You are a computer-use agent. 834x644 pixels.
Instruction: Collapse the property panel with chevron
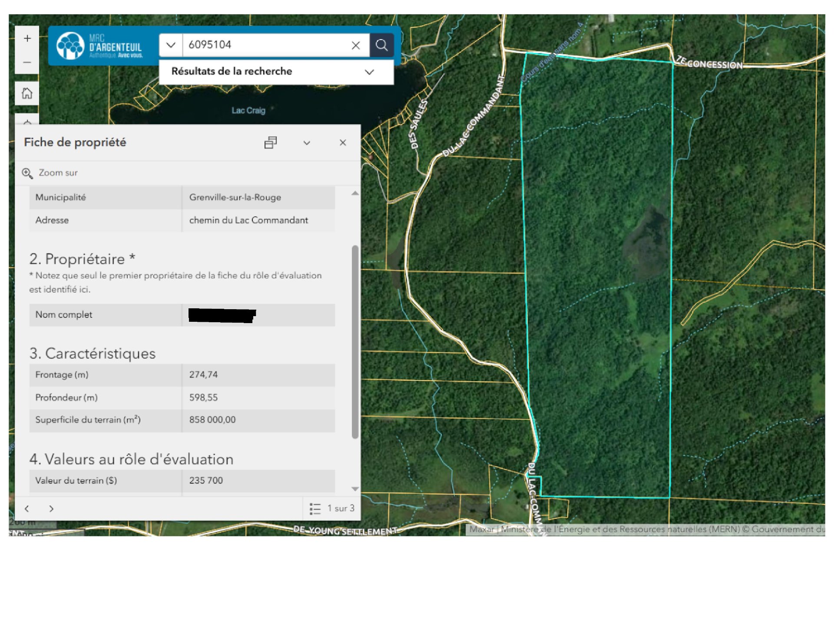(x=307, y=143)
